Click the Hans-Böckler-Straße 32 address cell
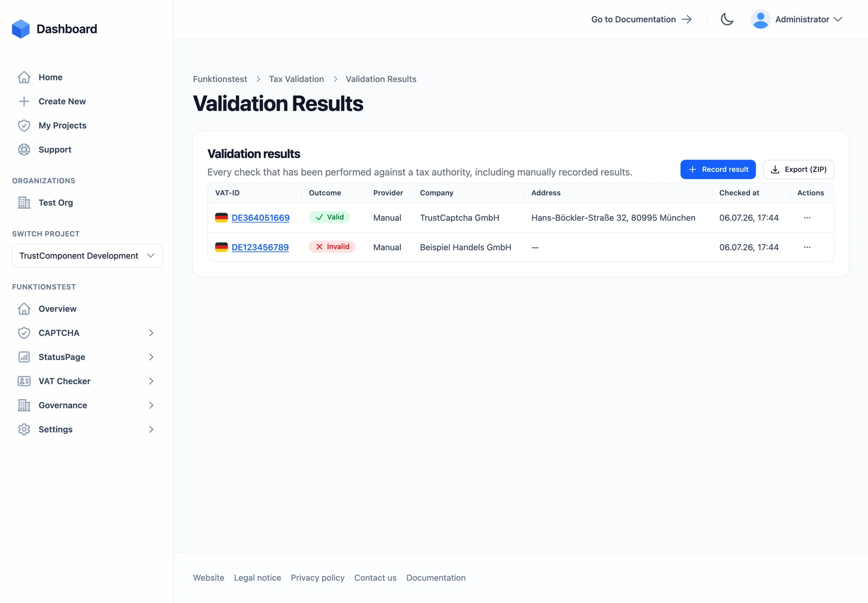868x603 pixels. (x=613, y=218)
